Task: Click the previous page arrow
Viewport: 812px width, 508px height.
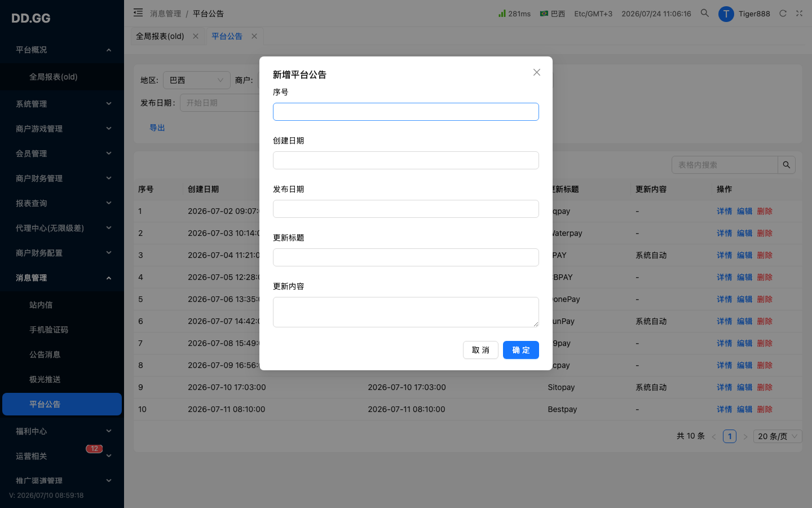Action: [714, 436]
